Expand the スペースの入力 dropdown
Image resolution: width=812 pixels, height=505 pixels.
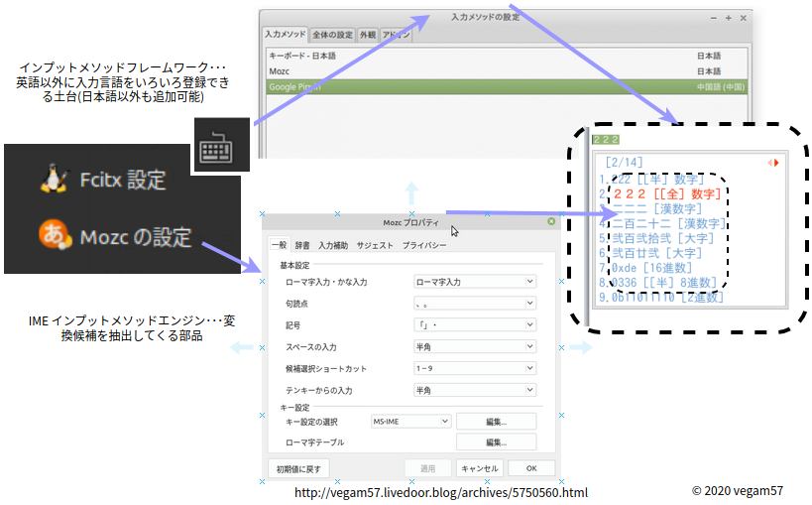click(475, 346)
